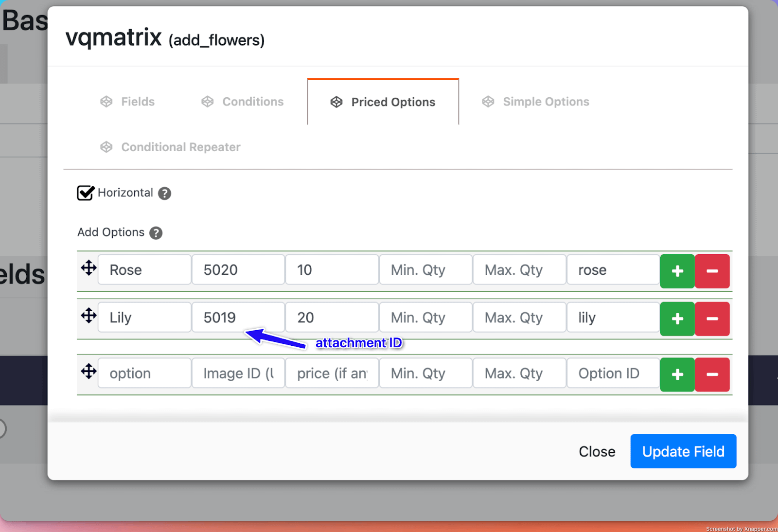Remove the Rose option row
778x532 pixels.
click(x=712, y=271)
